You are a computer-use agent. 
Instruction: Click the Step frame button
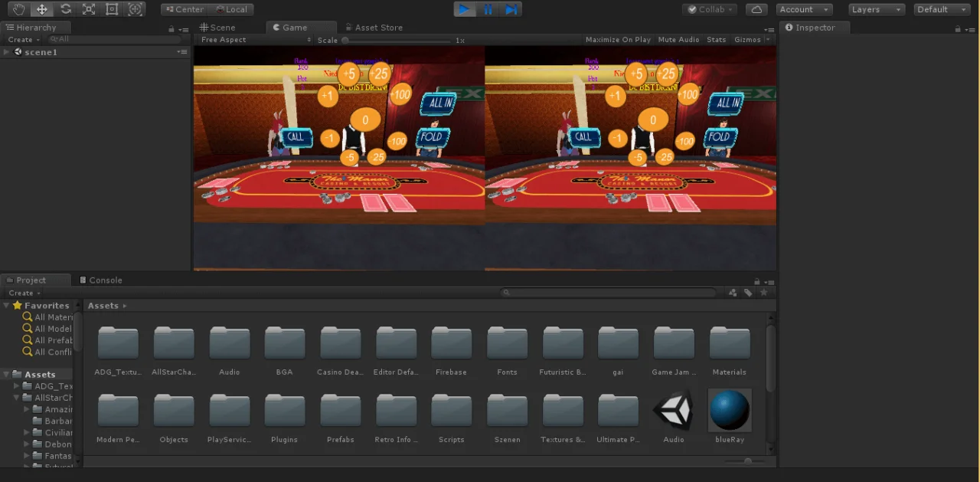click(511, 9)
